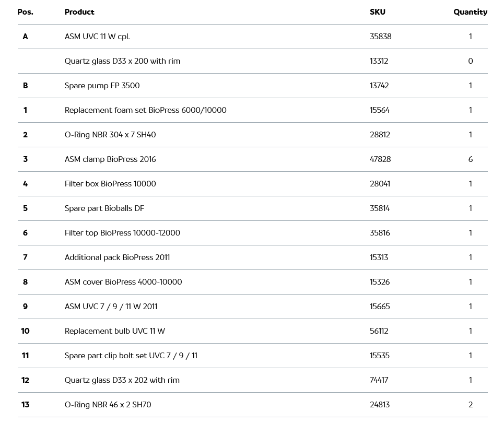Click Quartz glass D33 x 202 with rim

(122, 380)
